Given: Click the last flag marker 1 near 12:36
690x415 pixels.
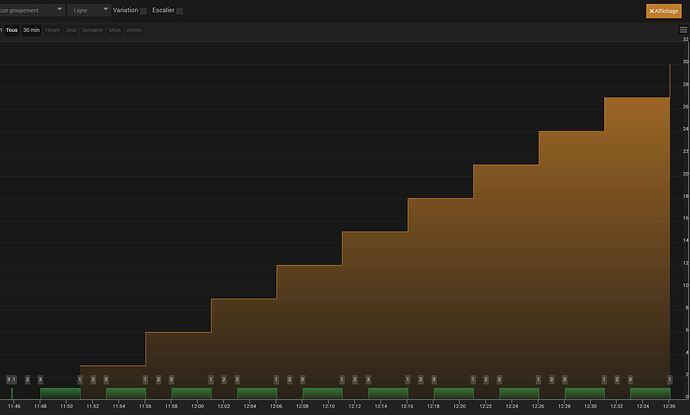Looking at the screenshot, I should click(x=669, y=379).
